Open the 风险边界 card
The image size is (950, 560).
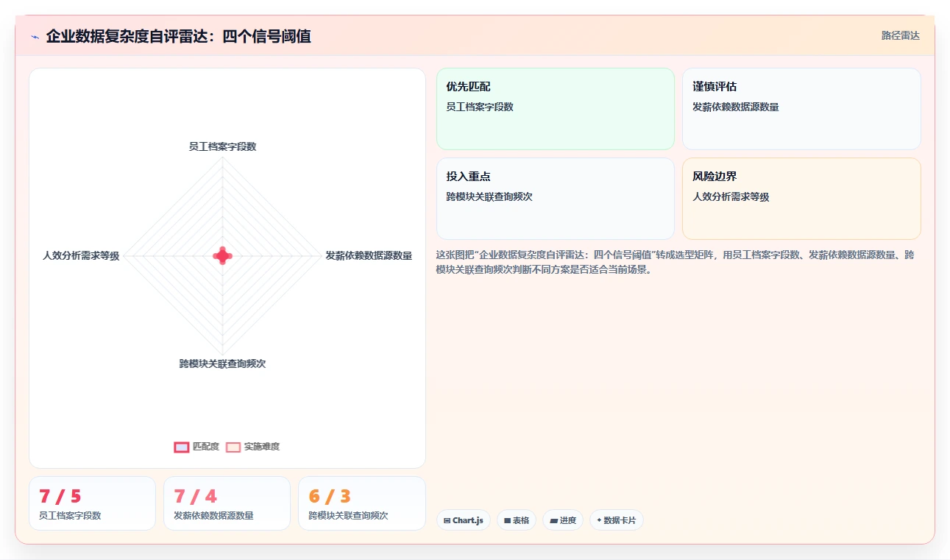(x=801, y=199)
